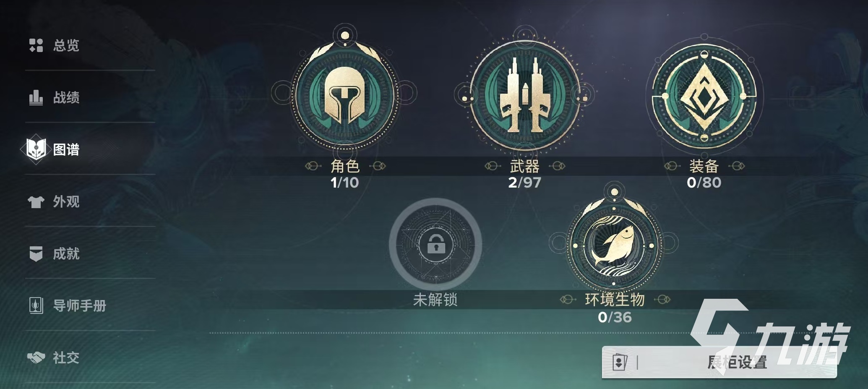Open the 装备 diamond emblem

704,96
